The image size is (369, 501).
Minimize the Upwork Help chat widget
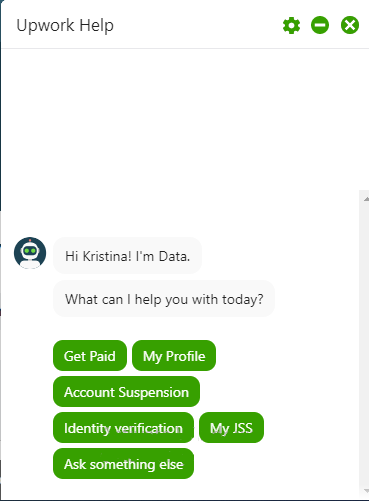tap(320, 25)
